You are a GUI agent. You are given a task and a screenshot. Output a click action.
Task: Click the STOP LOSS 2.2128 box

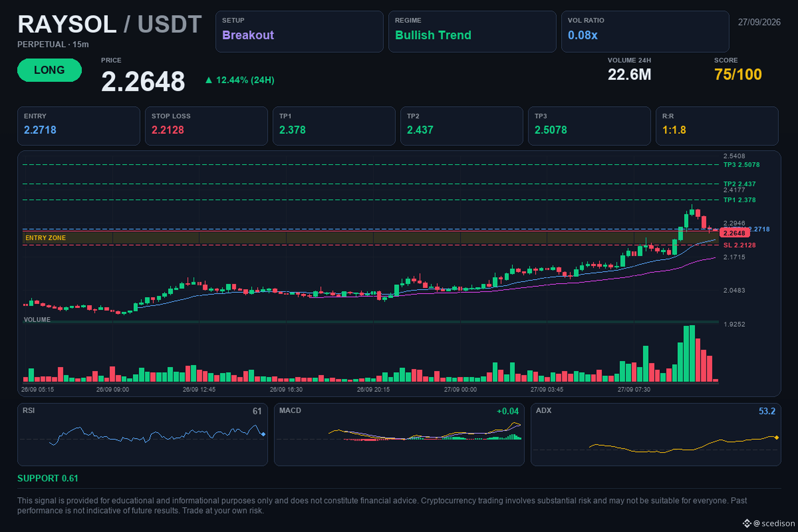206,126
